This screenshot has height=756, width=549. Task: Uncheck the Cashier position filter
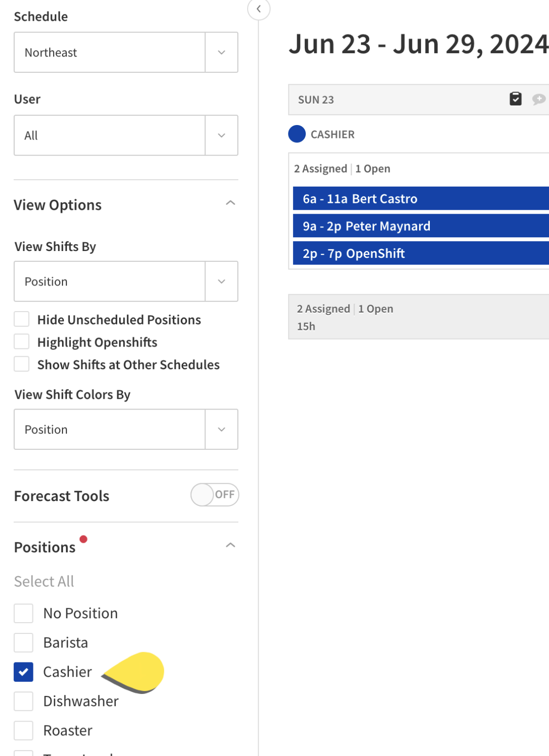pos(23,672)
